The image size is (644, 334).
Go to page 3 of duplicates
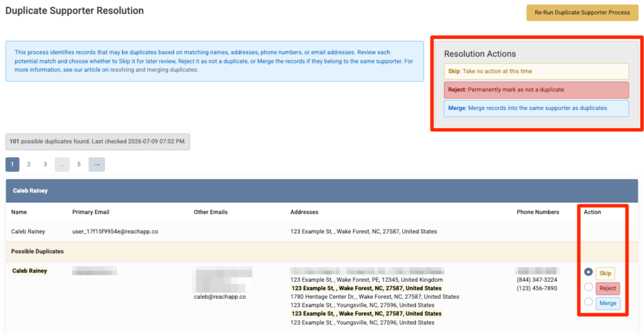point(45,164)
